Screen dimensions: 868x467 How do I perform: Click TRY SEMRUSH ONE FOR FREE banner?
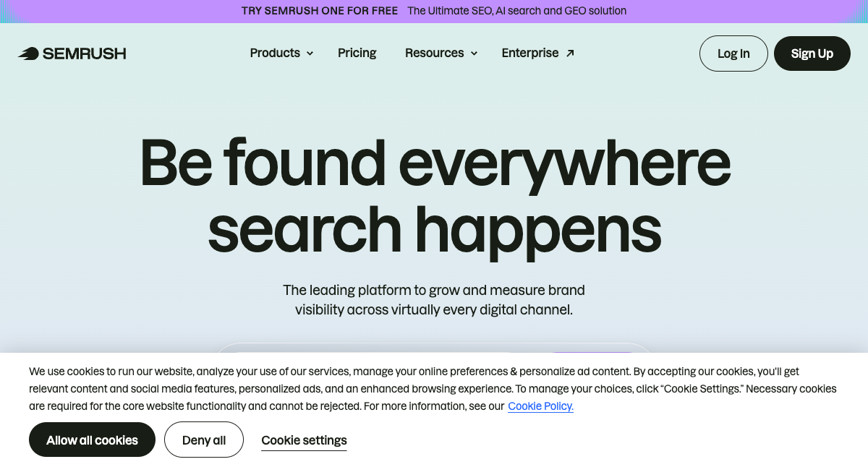coord(319,11)
